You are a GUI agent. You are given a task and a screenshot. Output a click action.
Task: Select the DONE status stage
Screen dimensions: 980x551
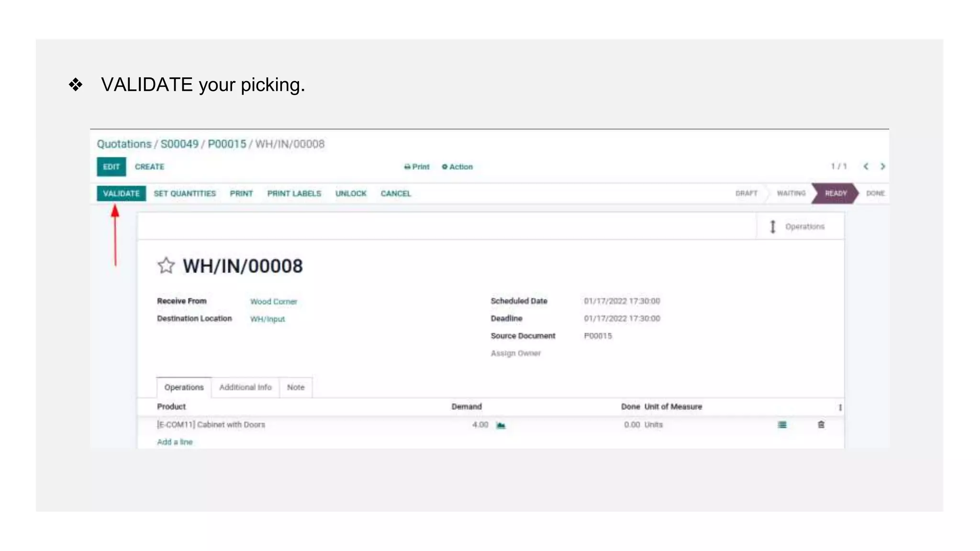875,194
